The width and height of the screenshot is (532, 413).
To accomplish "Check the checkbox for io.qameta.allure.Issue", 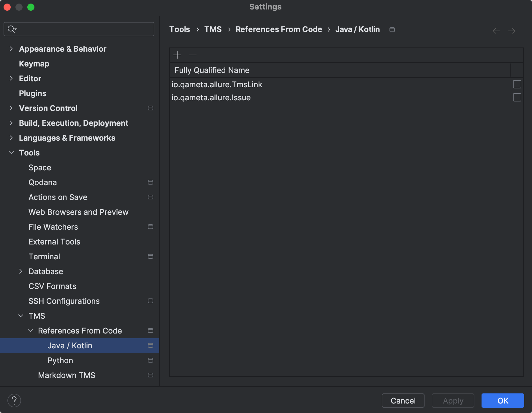I will [x=517, y=97].
